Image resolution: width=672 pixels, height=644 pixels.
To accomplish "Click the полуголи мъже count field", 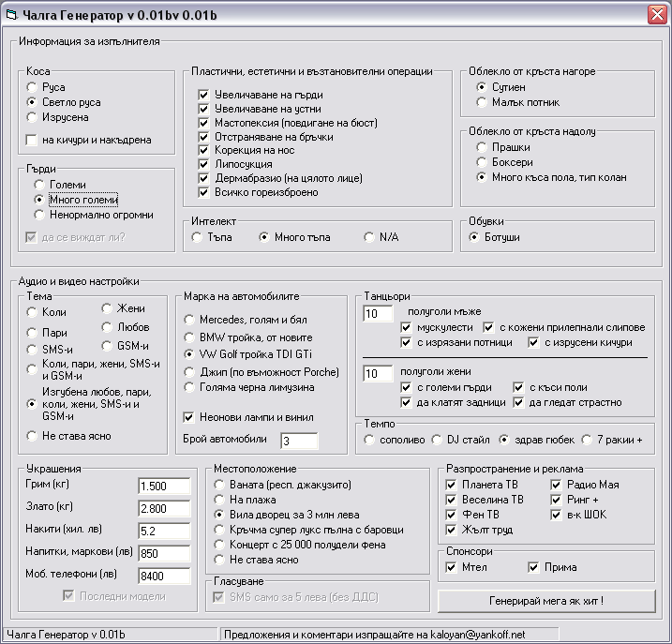I will tap(378, 313).
